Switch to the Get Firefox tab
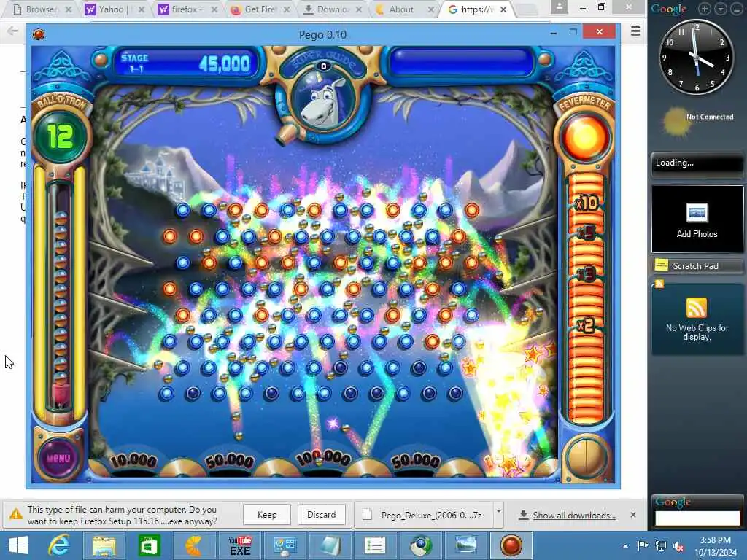The image size is (747, 560). tap(260, 9)
